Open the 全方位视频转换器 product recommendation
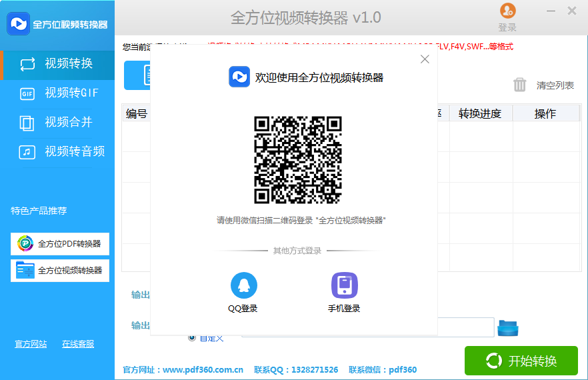 point(60,271)
